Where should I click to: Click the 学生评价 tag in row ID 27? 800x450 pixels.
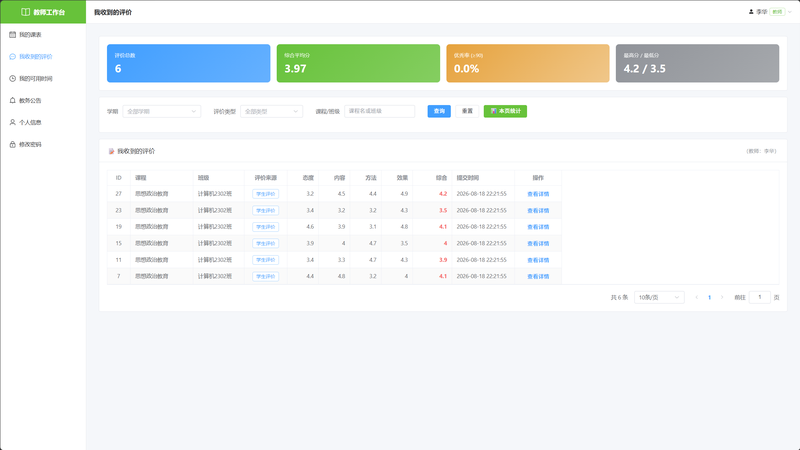pos(265,194)
